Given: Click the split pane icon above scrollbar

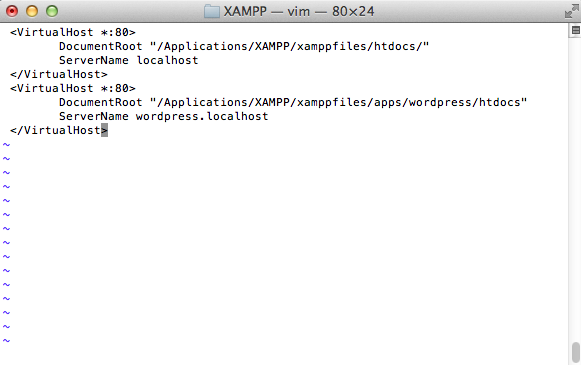Looking at the screenshot, I should coord(575,30).
